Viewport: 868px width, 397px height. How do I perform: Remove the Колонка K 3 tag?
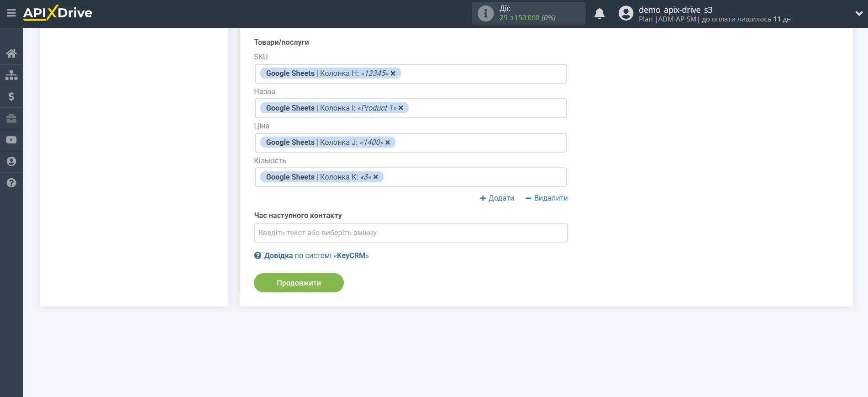(x=376, y=177)
